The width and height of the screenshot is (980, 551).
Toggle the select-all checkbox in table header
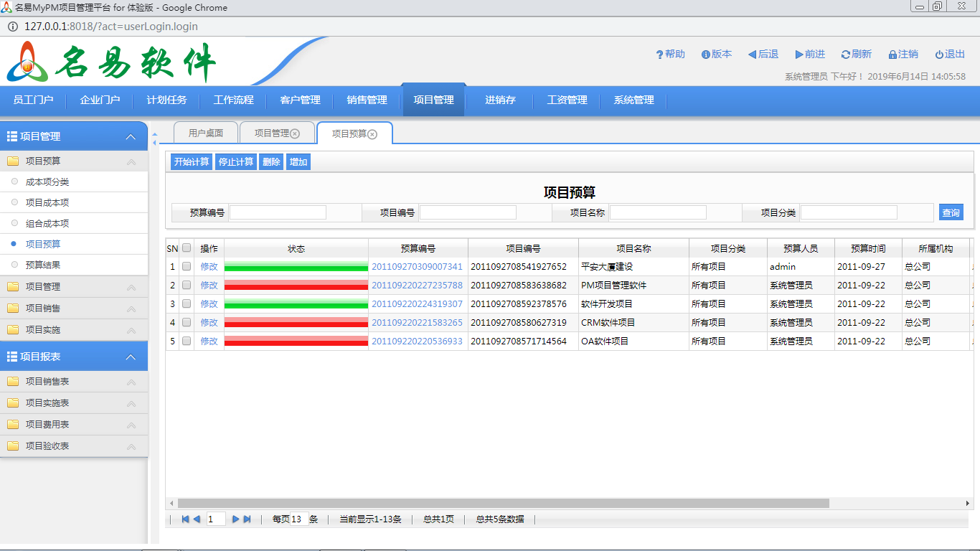187,248
